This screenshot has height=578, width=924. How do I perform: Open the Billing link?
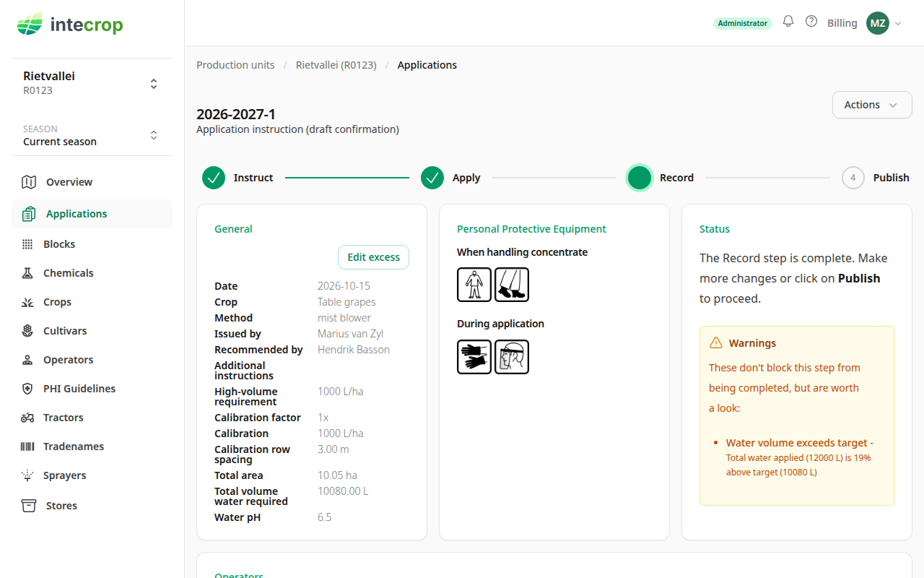(842, 23)
